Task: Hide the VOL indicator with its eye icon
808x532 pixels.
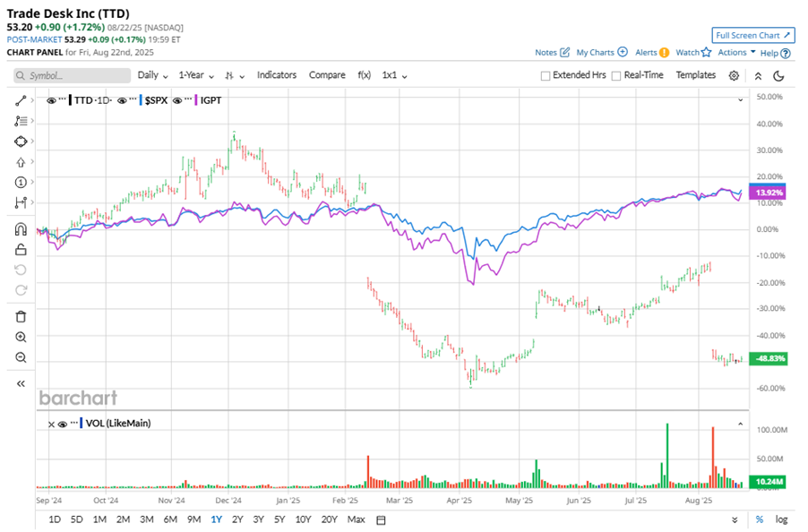Action: [x=63, y=425]
